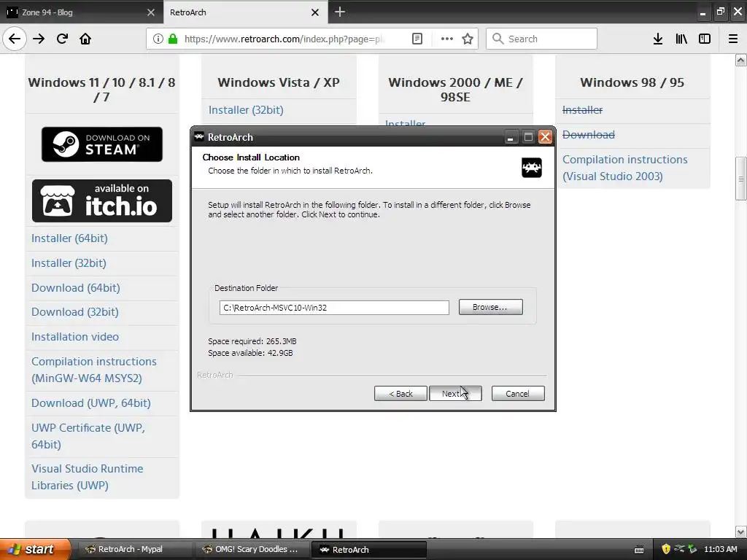Open the Installer (32bit) link under Windows 11
The width and height of the screenshot is (747, 560).
pos(69,262)
